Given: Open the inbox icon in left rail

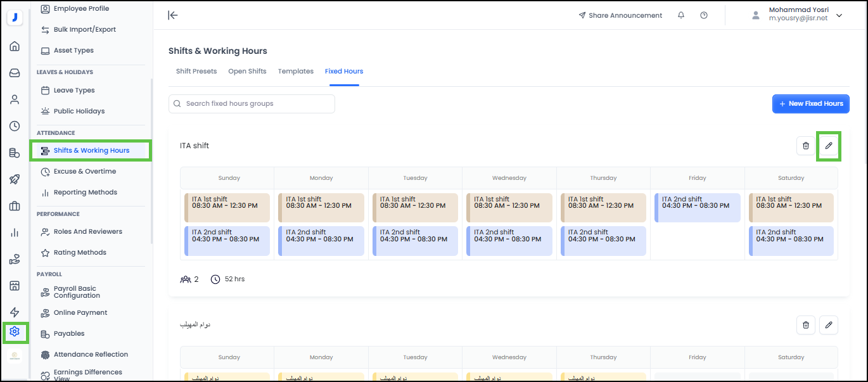Looking at the screenshot, I should [x=15, y=73].
